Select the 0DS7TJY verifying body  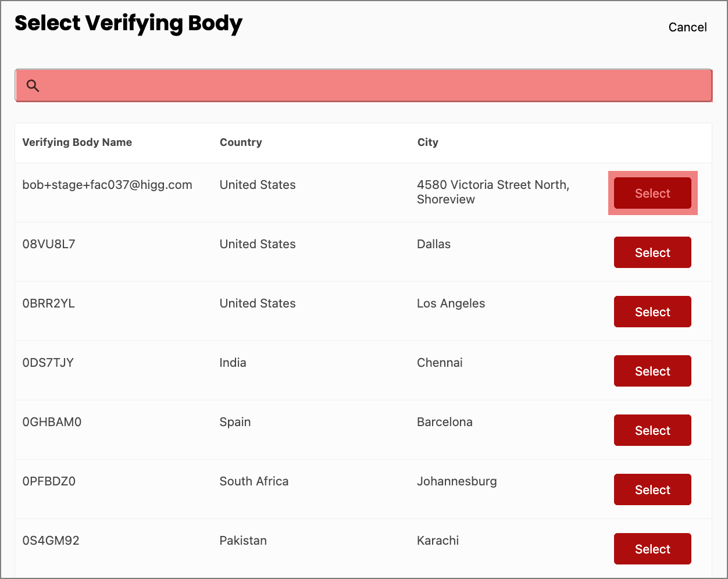click(x=652, y=371)
